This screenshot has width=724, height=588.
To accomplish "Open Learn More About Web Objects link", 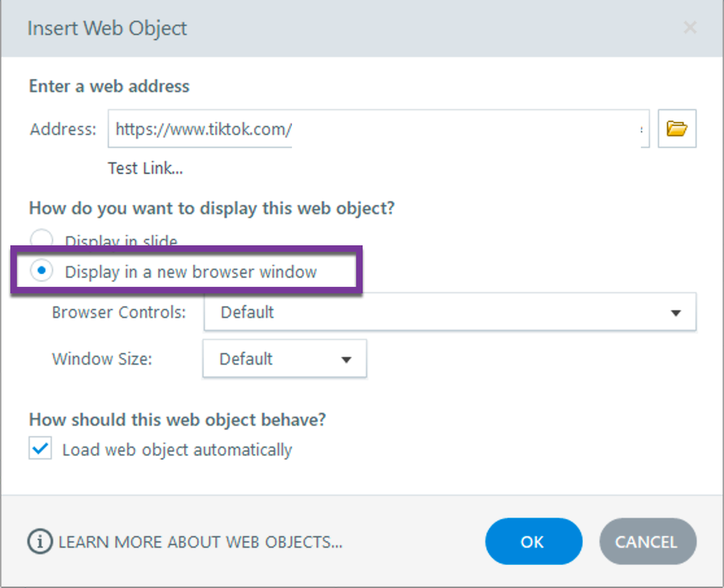I will click(x=200, y=542).
